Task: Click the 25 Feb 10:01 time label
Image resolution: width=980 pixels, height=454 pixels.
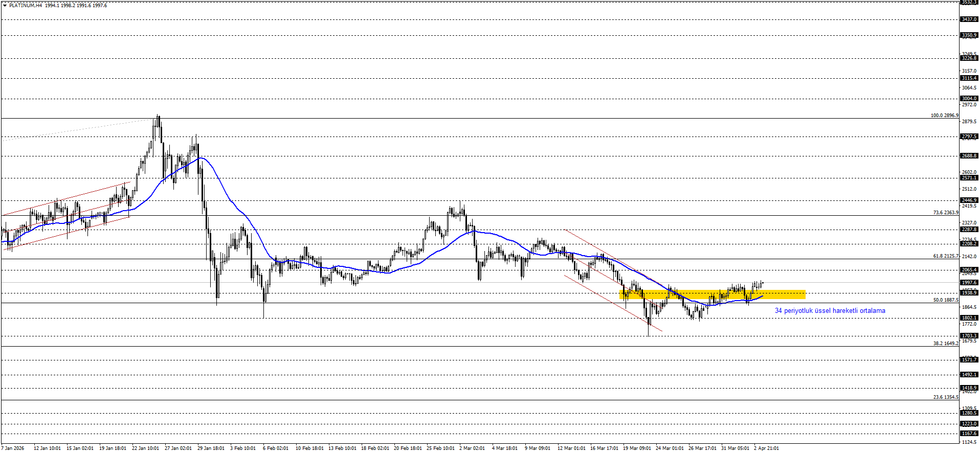Action: [x=440, y=448]
